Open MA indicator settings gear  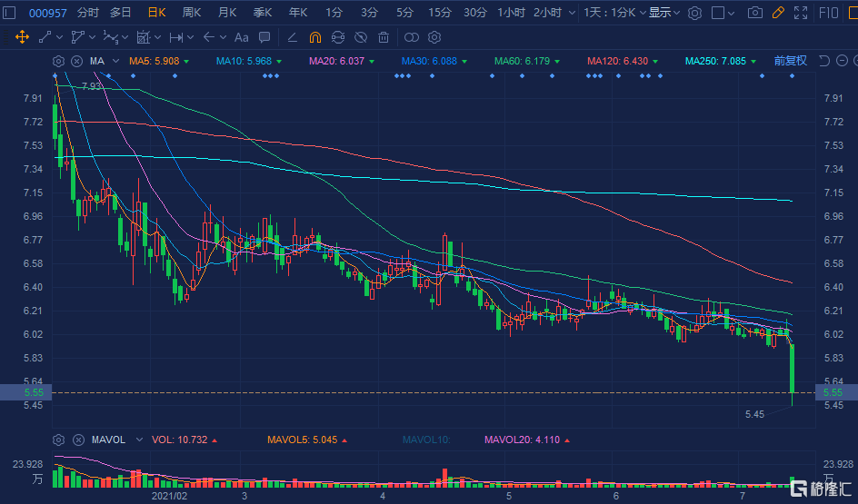point(58,61)
